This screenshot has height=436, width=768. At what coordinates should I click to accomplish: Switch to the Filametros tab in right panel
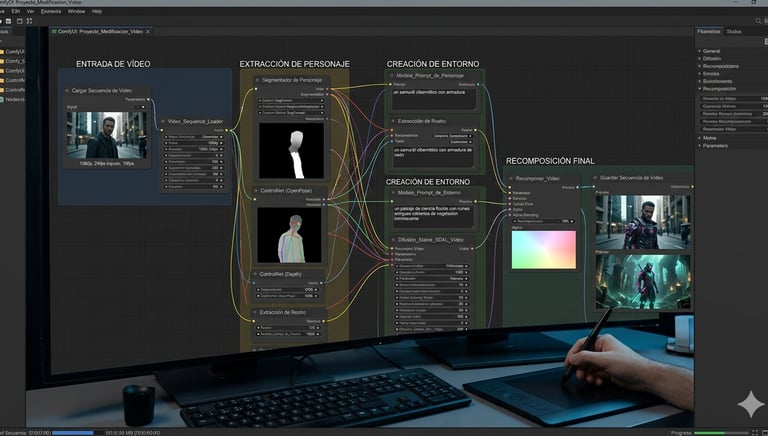click(709, 31)
